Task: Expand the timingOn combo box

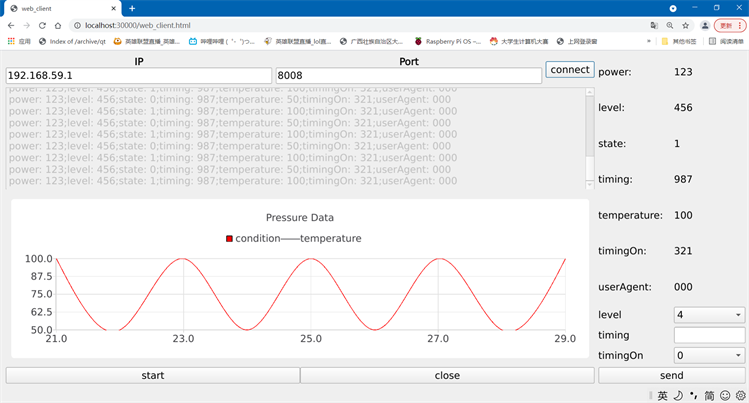Action: tap(709, 355)
